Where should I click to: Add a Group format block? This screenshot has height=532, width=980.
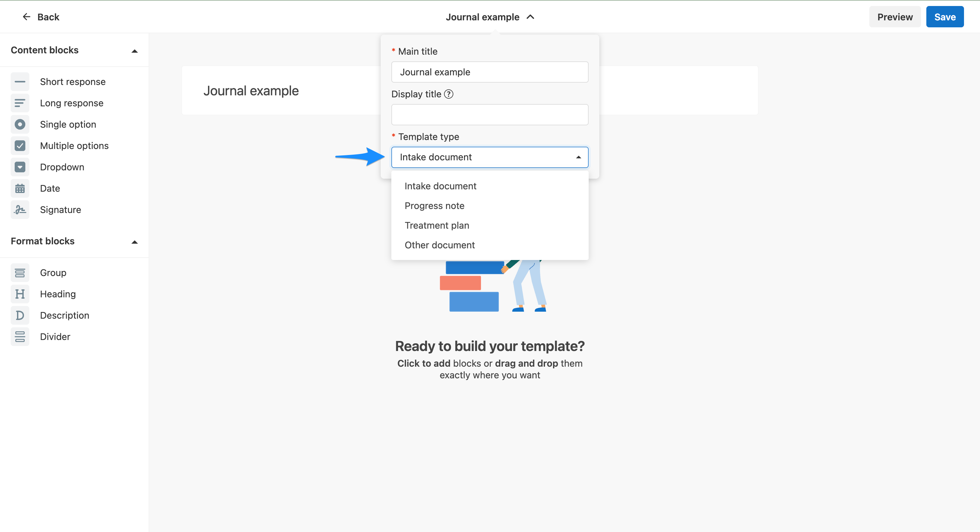(x=53, y=273)
